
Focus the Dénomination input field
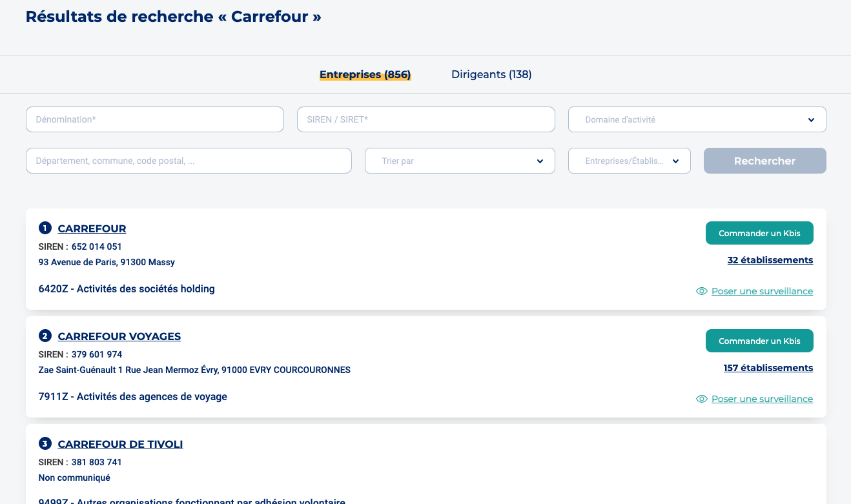(155, 119)
